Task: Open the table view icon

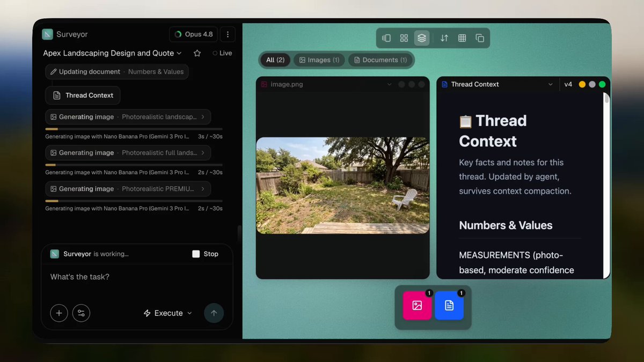Action: pyautogui.click(x=462, y=38)
